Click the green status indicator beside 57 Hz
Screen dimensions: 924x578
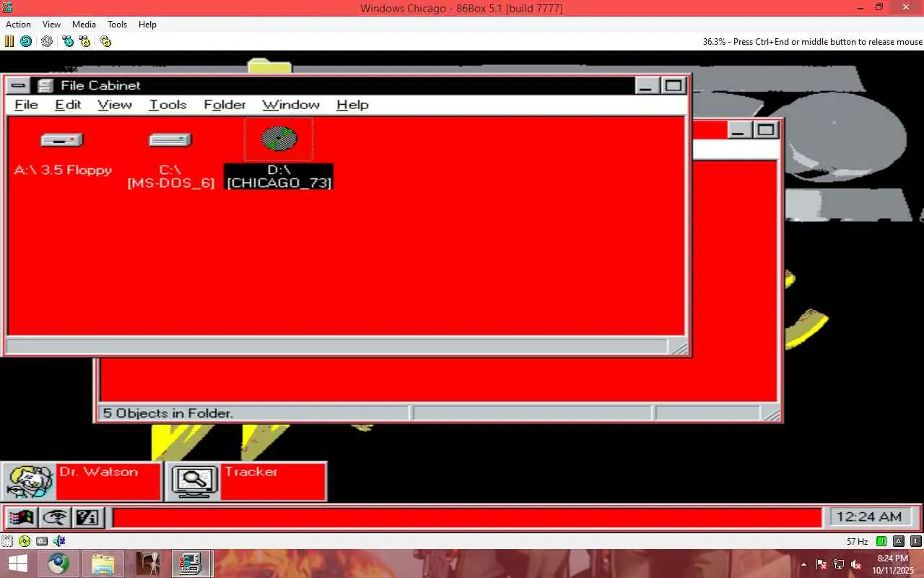point(881,541)
